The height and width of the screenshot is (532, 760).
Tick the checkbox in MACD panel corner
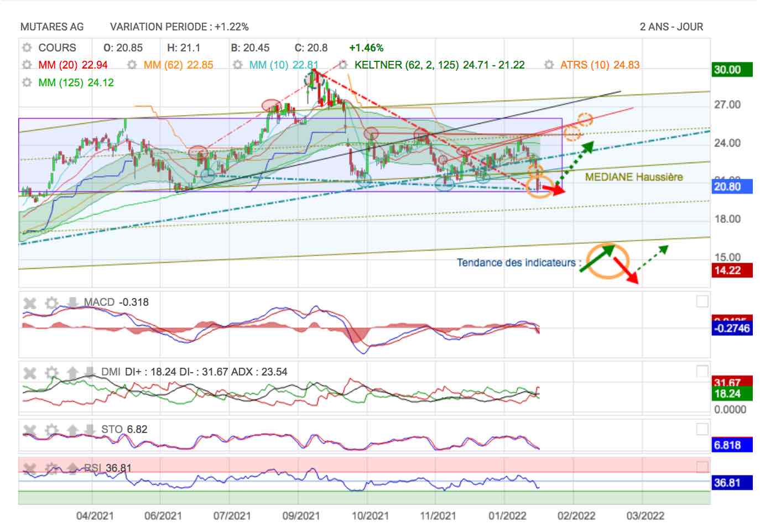coord(702,301)
